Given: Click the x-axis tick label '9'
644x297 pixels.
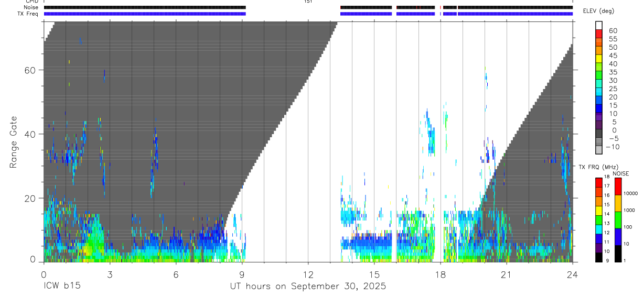Looking at the screenshot, I should pos(242,274).
